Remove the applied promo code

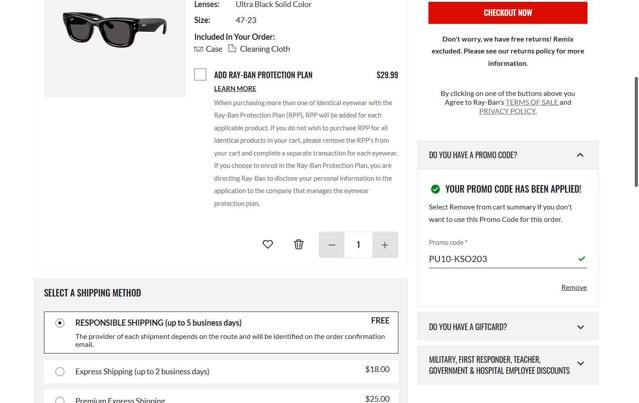pos(574,287)
